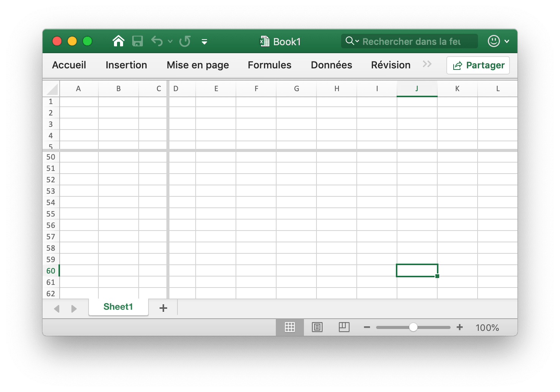
Task: Open the undo history dropdown arrow
Action: [x=170, y=41]
